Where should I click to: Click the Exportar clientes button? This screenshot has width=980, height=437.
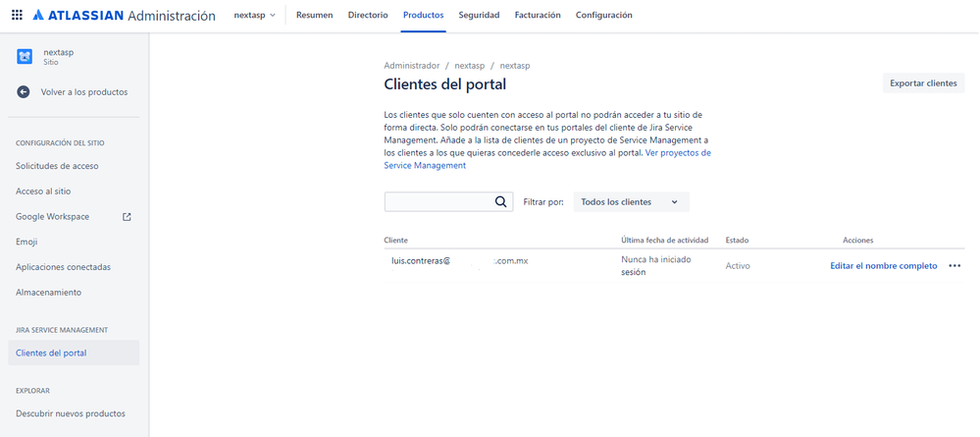tap(923, 83)
